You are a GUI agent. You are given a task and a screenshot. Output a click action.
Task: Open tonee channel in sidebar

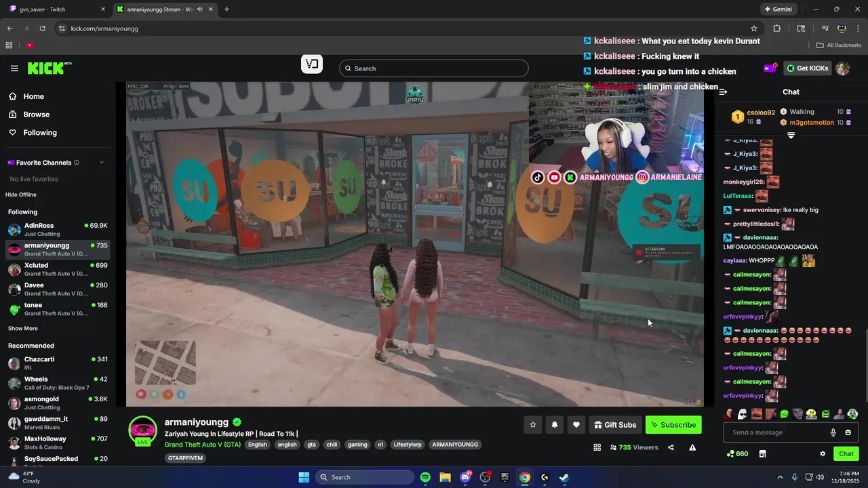pyautogui.click(x=58, y=309)
